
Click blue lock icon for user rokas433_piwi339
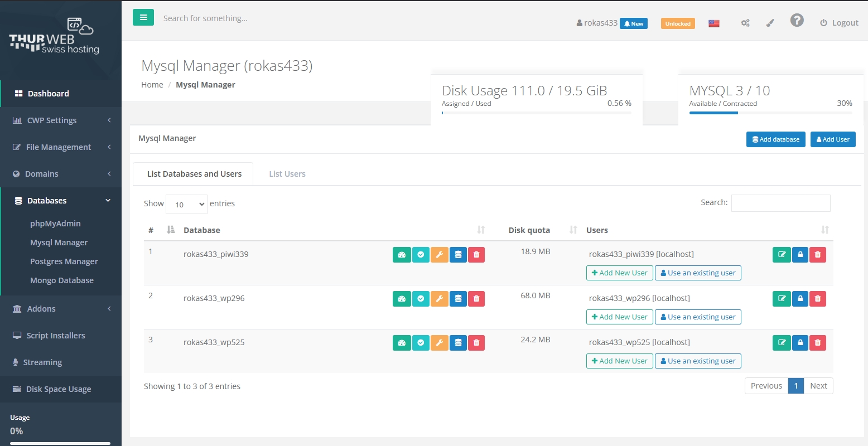pos(800,255)
